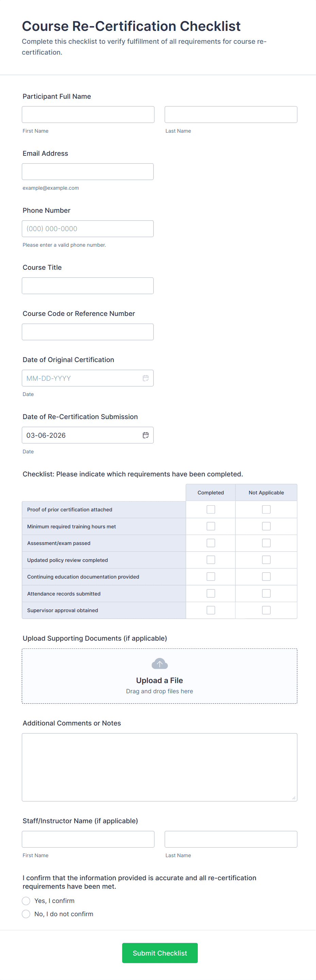Click the cloud upload icon
Viewport: 316px width, 980px height.
pos(159,664)
